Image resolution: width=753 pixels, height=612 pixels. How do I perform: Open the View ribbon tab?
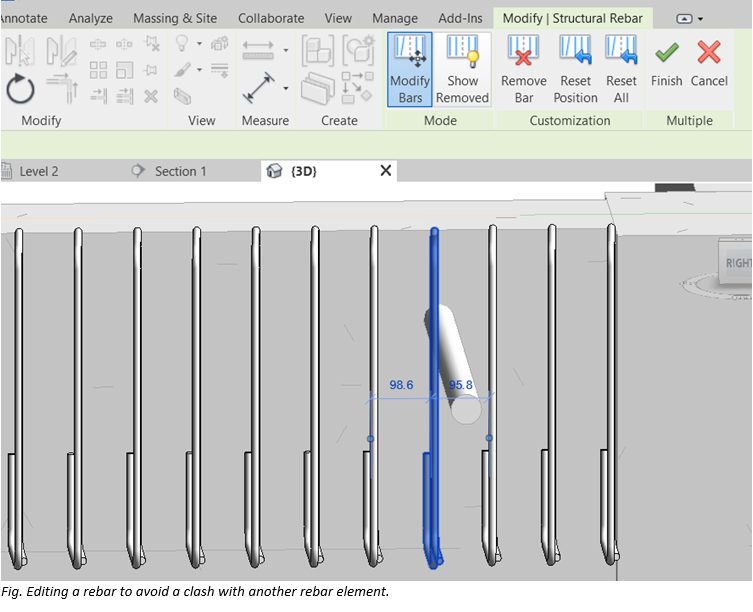(338, 18)
